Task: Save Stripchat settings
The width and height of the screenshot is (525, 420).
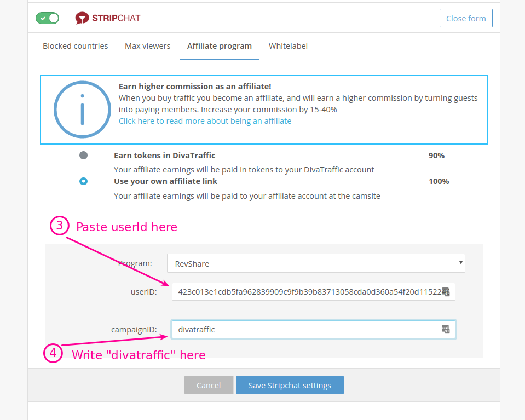Action: (x=290, y=385)
